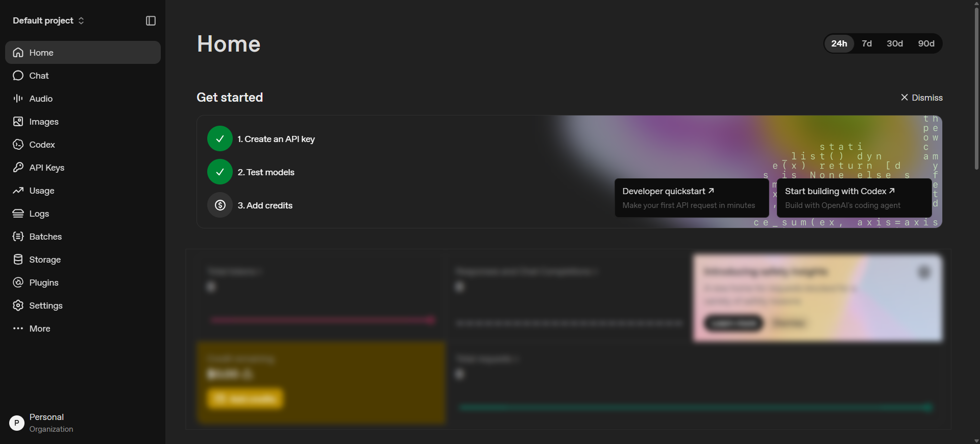
Task: Click the scrollbar up arrow
Action: tap(976, 3)
